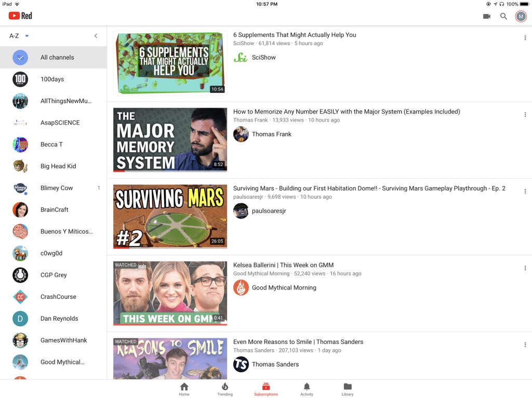Image resolution: width=532 pixels, height=398 pixels.
Task: Open paulsoaresjr channel avatar
Action: coord(241,211)
